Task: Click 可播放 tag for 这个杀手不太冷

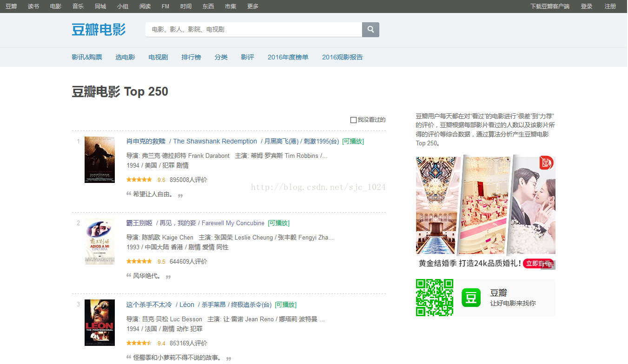Action: pos(286,305)
